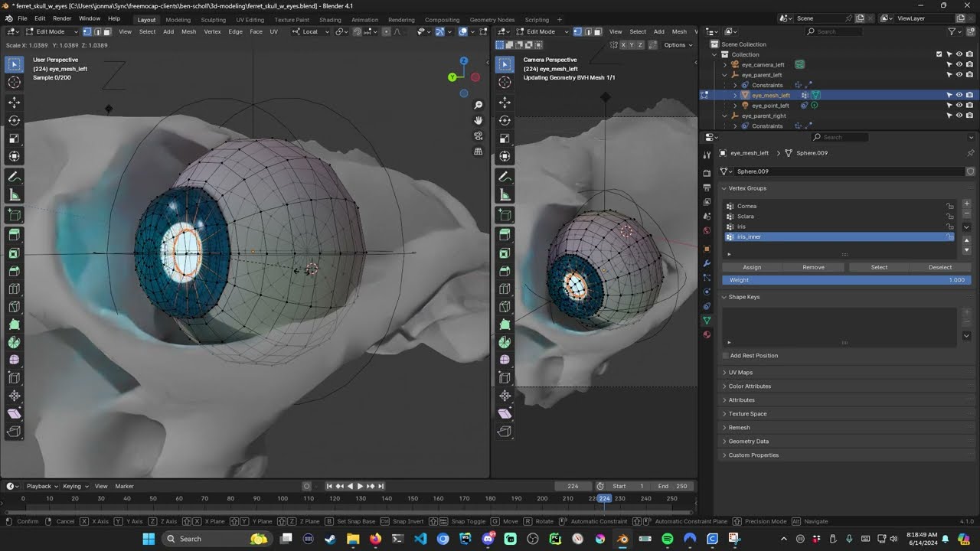Select the Annotate tool in left viewport
This screenshot has height=551, width=980.
15,177
